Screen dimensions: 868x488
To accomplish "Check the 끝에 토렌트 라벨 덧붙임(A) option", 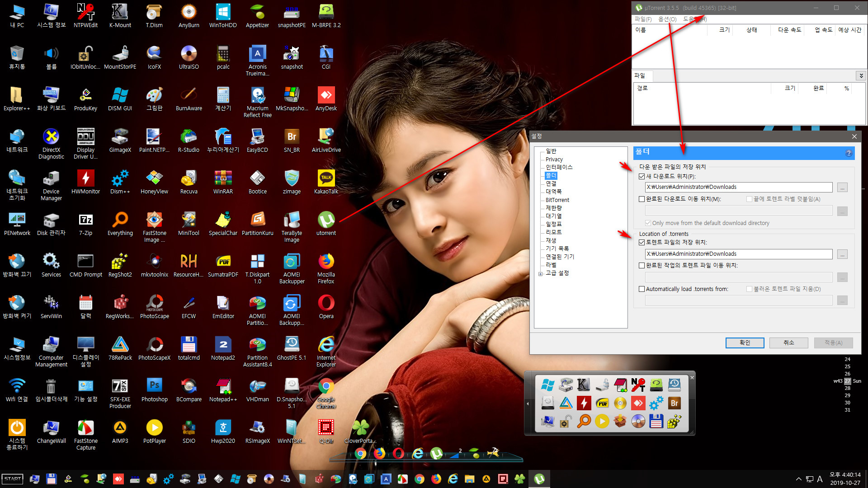I will [x=749, y=199].
